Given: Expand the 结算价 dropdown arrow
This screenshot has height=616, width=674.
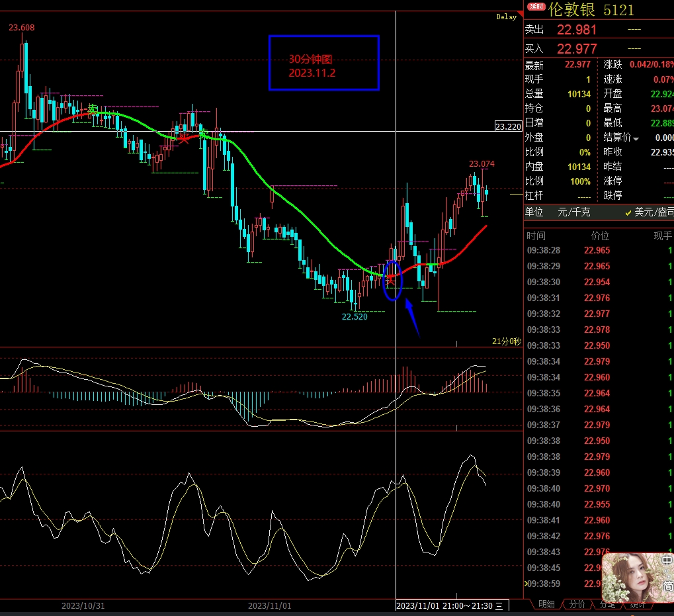Looking at the screenshot, I should [x=636, y=139].
